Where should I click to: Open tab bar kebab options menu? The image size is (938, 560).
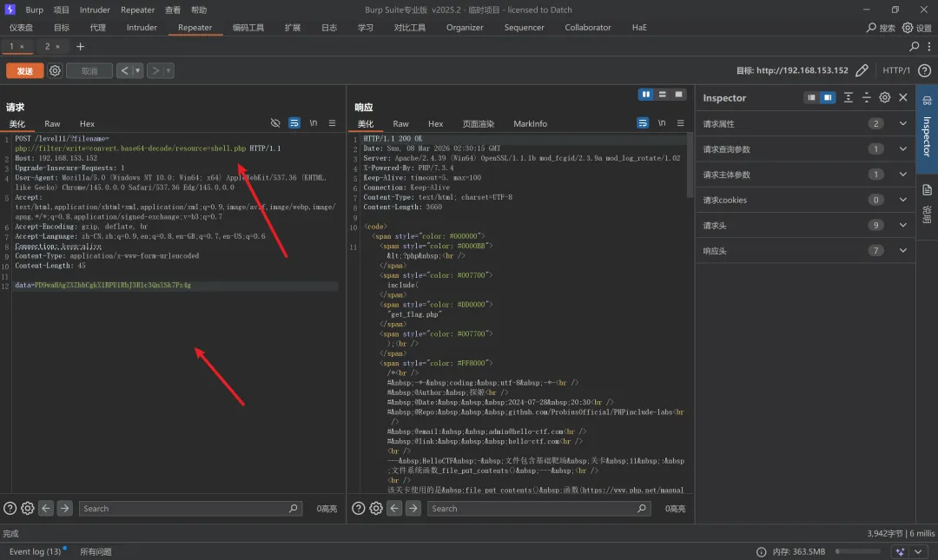pyautogui.click(x=929, y=47)
